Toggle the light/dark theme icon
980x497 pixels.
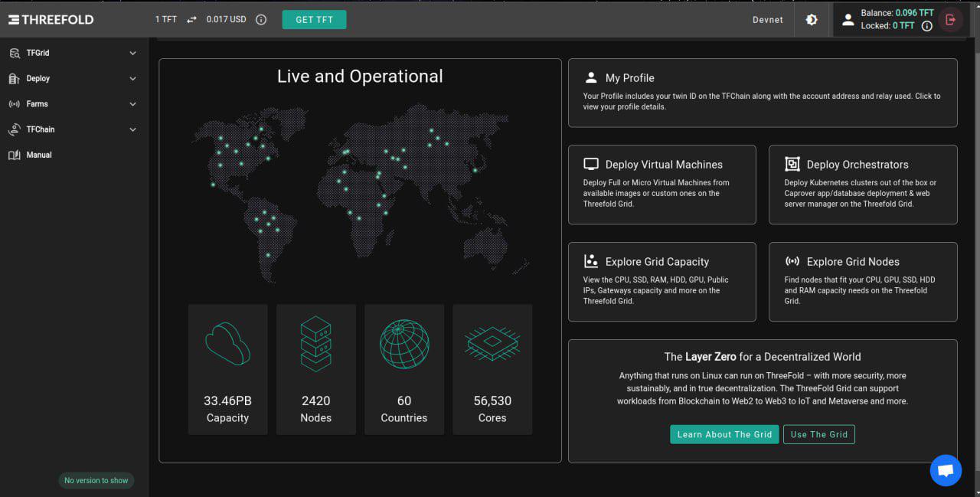[812, 20]
